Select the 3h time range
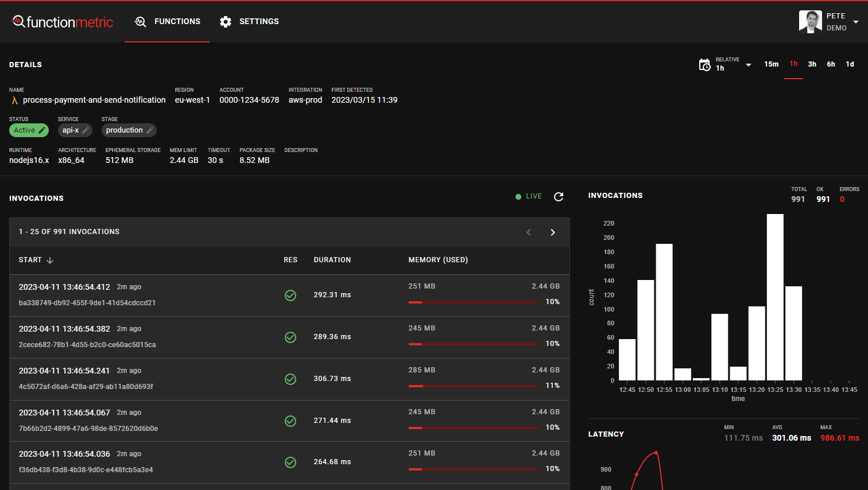868x490 pixels. coord(812,64)
